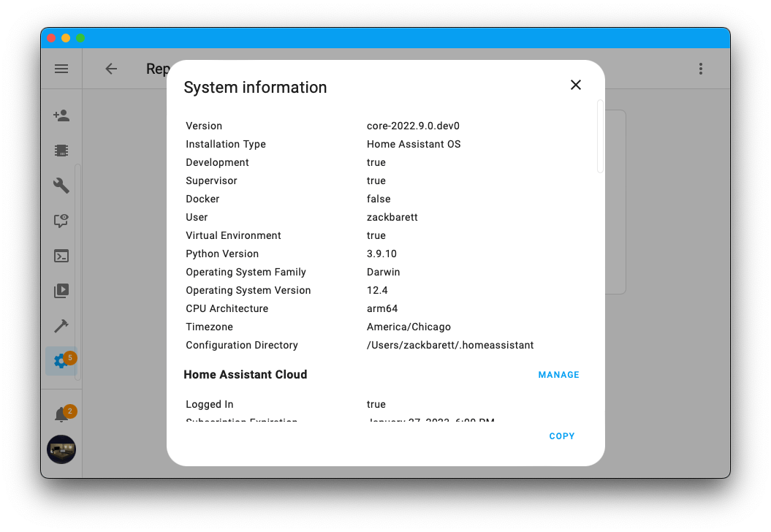The image size is (771, 532).
Task: Select the wrench icon in sidebar
Action: pos(61,186)
